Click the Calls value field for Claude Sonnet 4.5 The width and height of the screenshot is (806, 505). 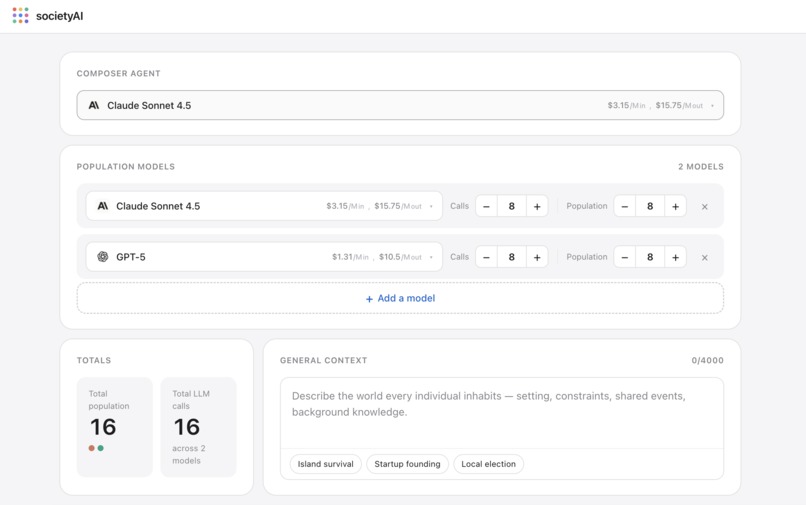(511, 206)
